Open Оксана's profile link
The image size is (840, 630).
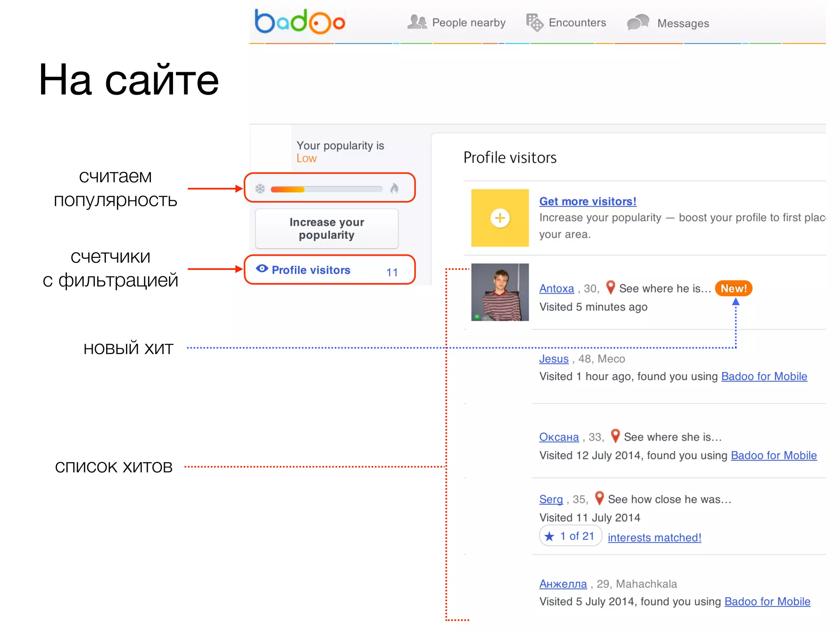tap(559, 437)
